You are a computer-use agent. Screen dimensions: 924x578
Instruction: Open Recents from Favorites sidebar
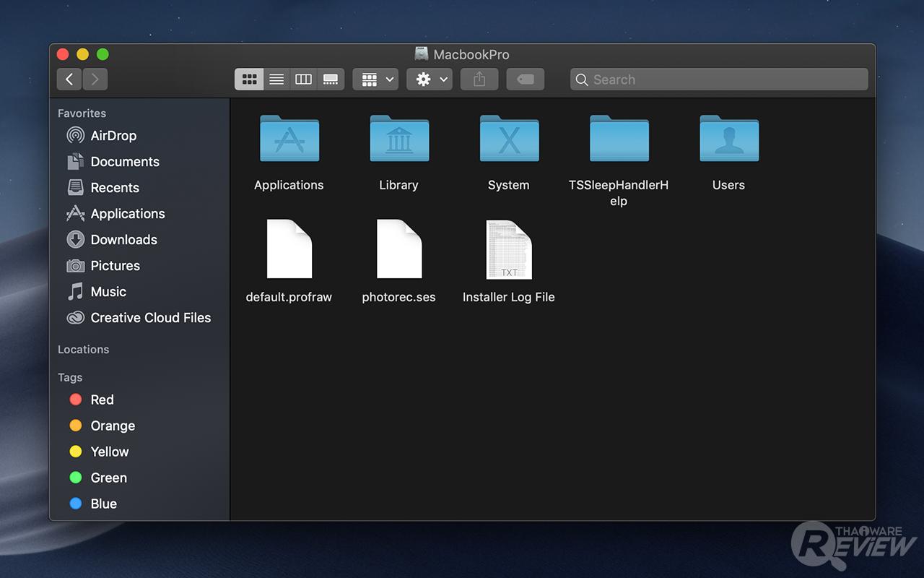click(x=114, y=188)
